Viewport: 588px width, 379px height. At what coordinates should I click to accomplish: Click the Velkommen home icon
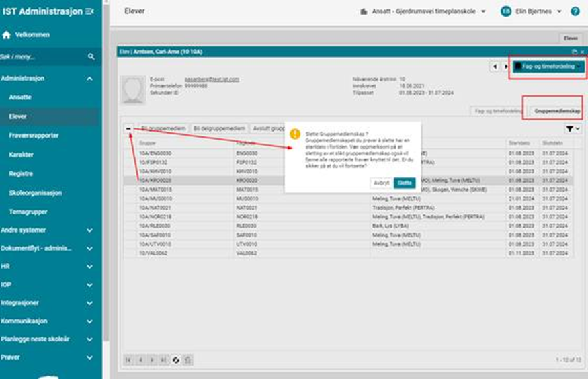tap(7, 34)
